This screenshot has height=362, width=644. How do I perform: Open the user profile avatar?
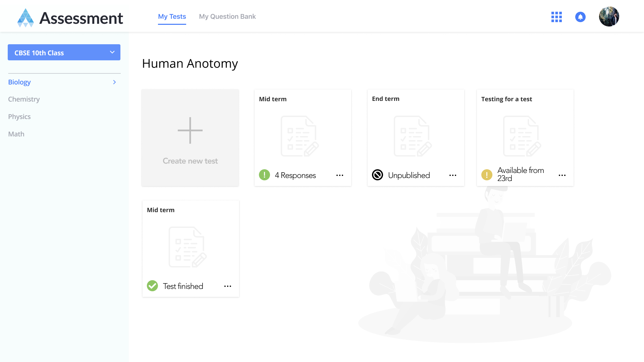tap(609, 16)
